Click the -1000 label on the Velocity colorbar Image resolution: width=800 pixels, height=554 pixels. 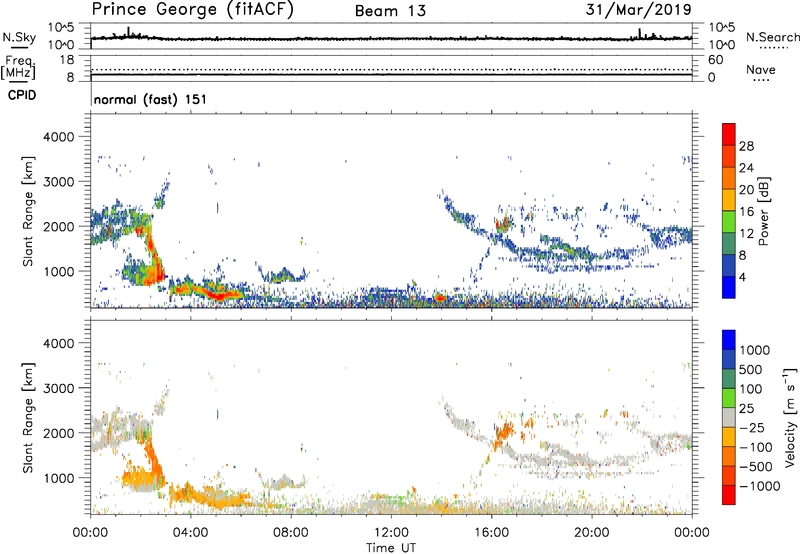point(760,486)
